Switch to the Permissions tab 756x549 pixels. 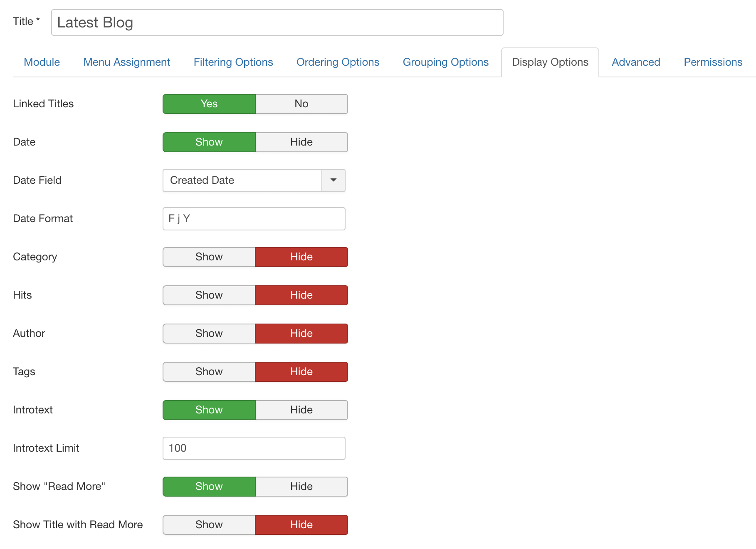coord(713,62)
